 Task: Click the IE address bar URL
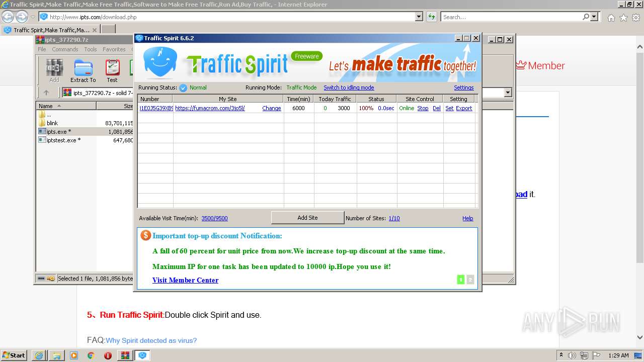coord(93,17)
